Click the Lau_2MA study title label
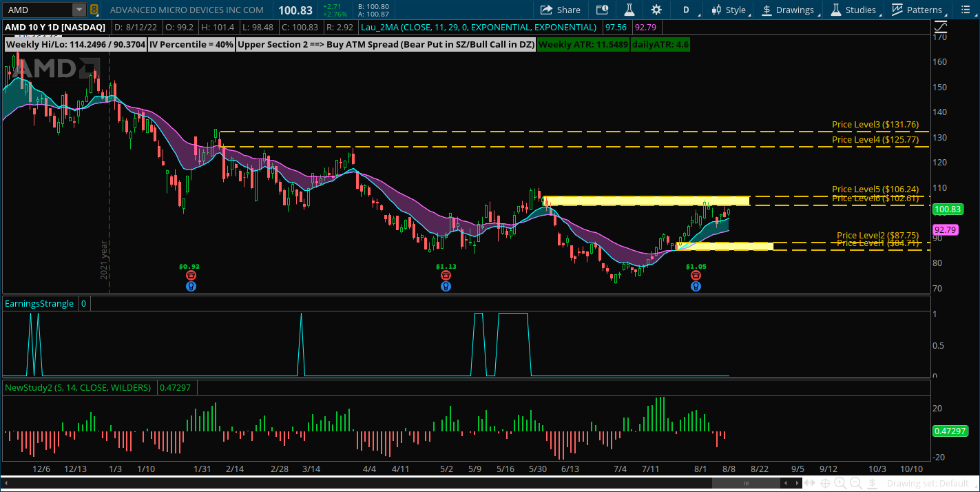 pos(478,27)
